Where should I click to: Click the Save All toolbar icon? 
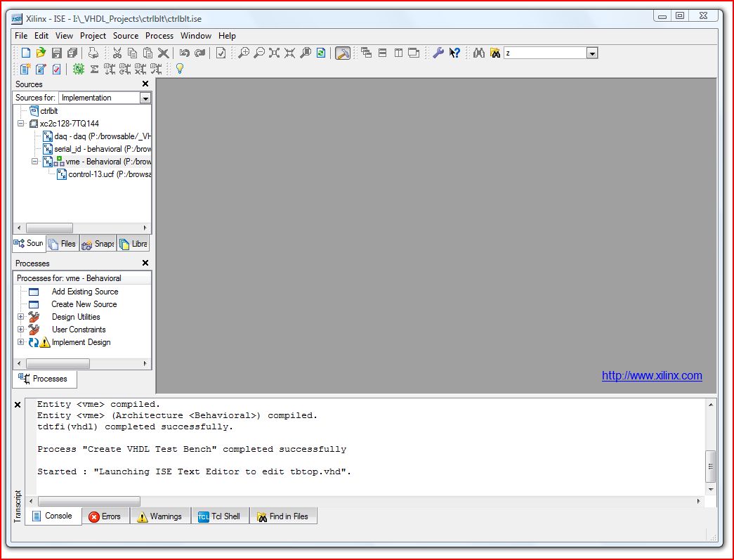pos(72,53)
